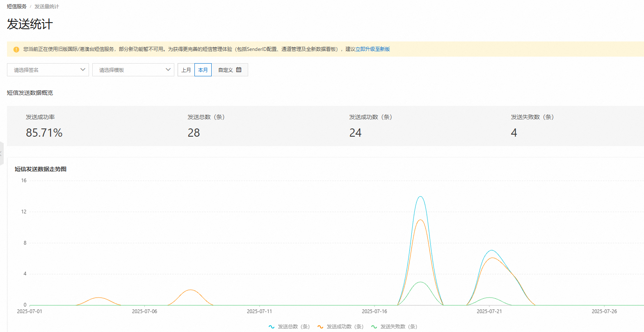Click the 短信发送数据走势图 chart title

pos(41,169)
